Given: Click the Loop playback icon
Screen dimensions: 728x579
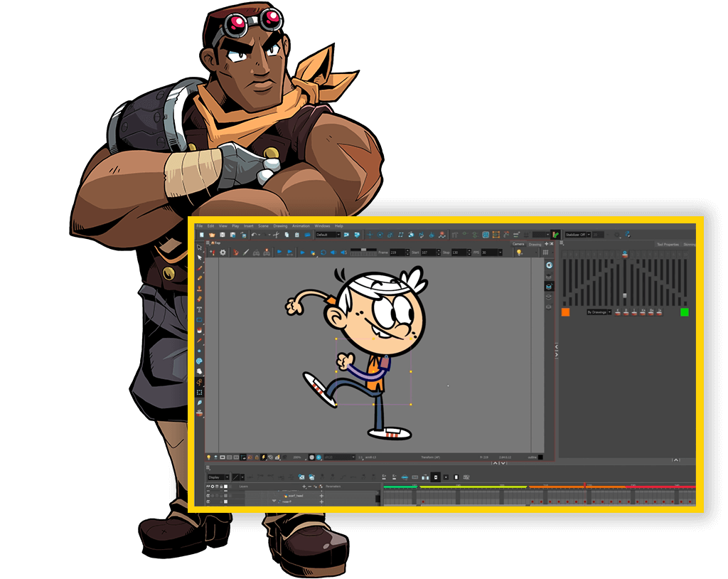Looking at the screenshot, I should [323, 253].
